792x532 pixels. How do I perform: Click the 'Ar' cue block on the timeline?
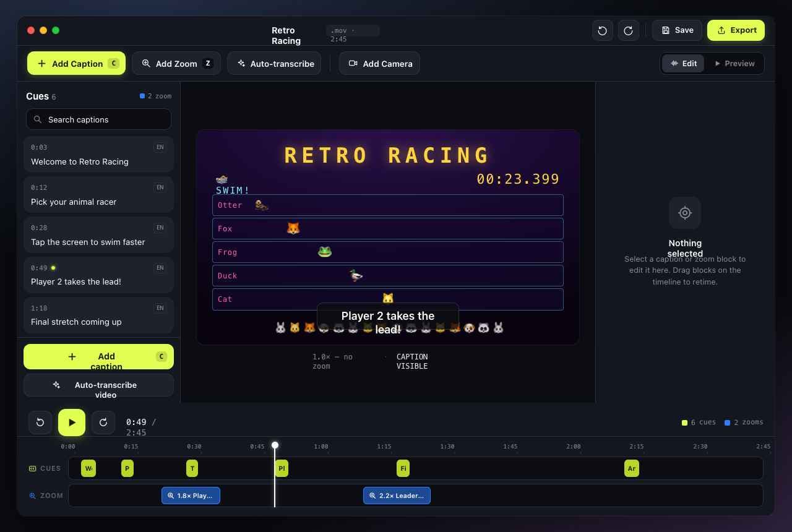click(631, 468)
